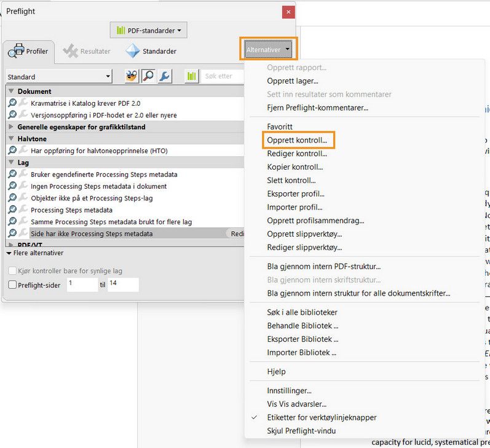490x448 pixels.
Task: Toggle Etiketter for verktøylinjeknapper menu item
Action: coord(322,417)
